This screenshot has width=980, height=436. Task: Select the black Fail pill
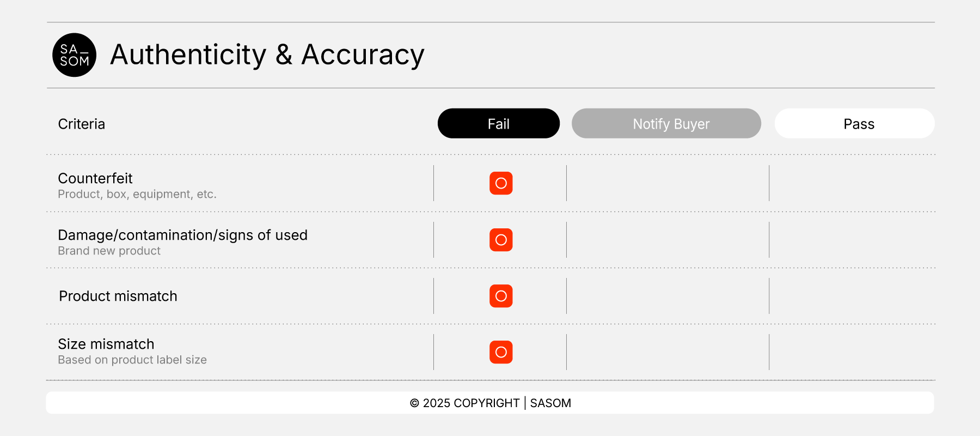pyautogui.click(x=498, y=124)
